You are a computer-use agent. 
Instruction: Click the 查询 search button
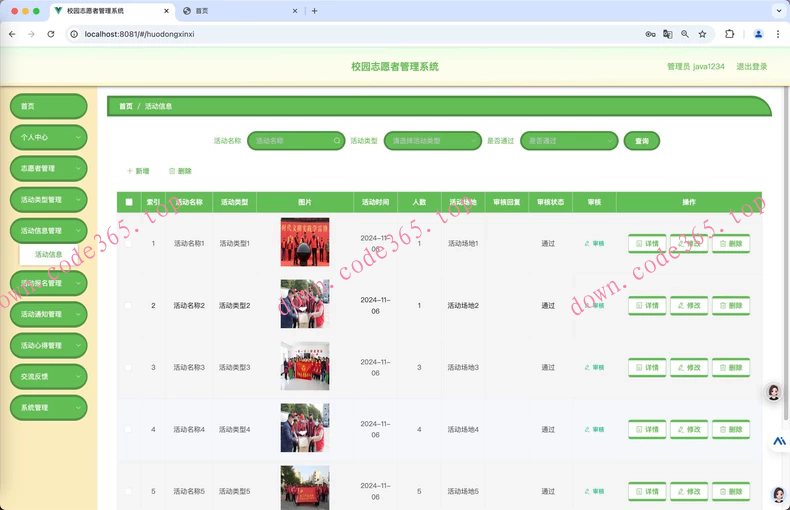click(641, 141)
